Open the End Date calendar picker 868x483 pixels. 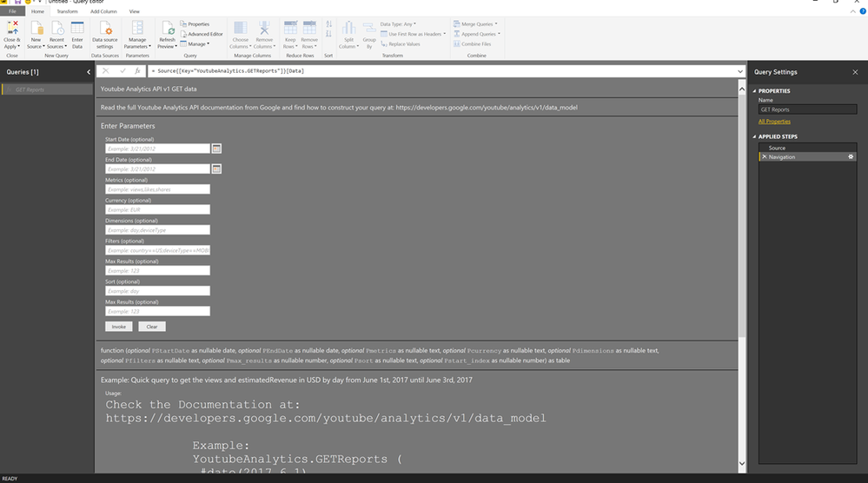[216, 169]
